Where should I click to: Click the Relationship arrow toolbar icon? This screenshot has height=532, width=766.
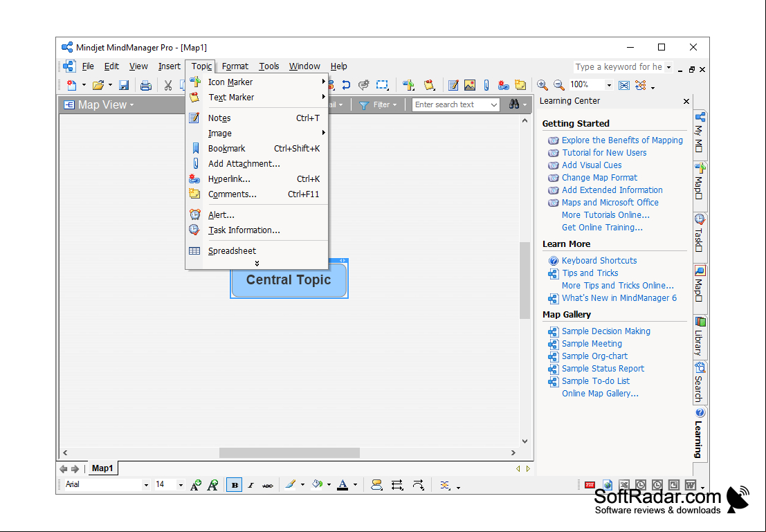347,85
